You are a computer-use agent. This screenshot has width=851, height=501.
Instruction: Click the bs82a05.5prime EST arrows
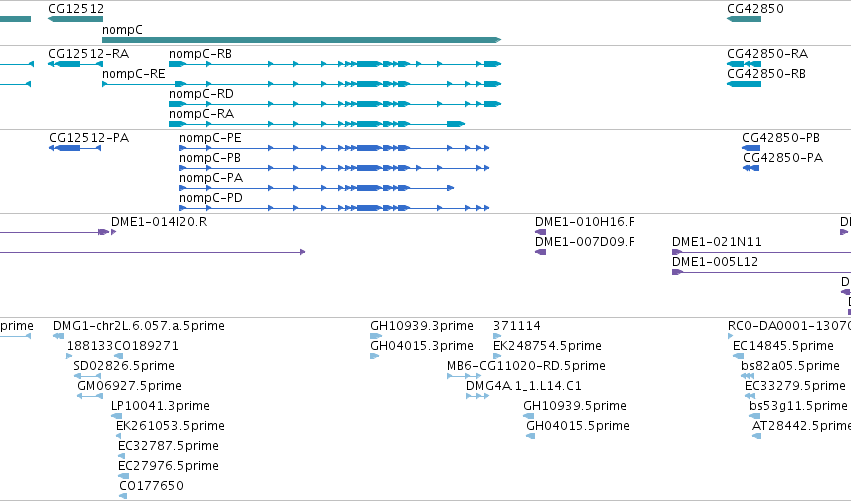747,376
